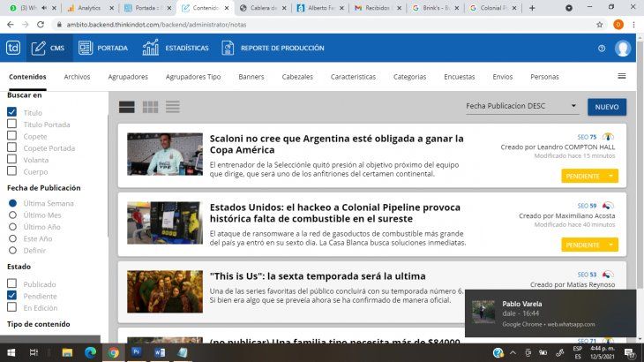Click the NUEVO button
The width and height of the screenshot is (644, 362).
(607, 107)
